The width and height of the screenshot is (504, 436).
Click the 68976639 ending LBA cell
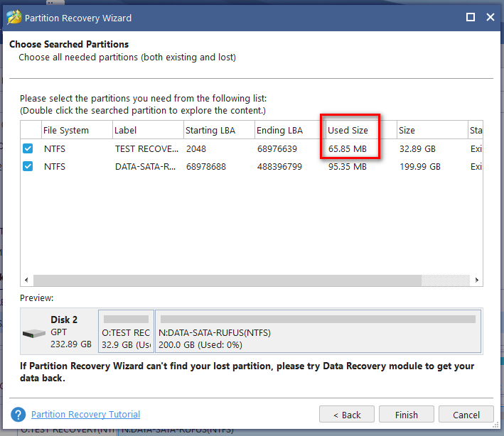(277, 148)
